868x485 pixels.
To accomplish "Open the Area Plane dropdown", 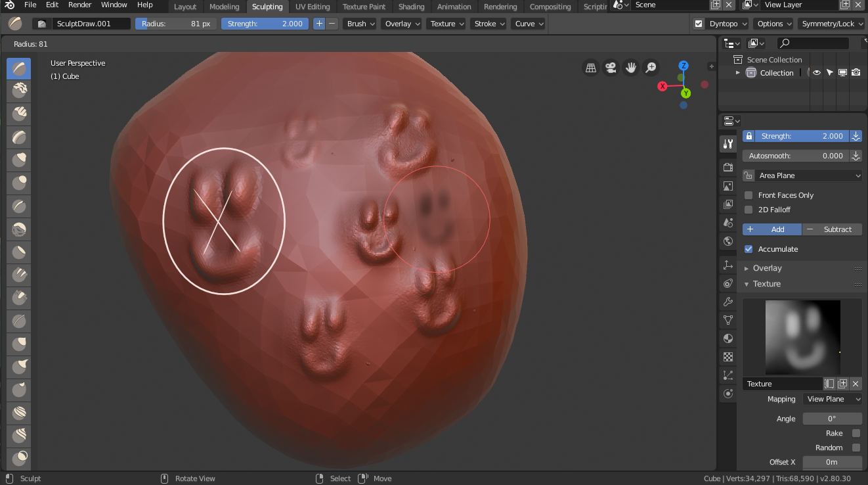I will 802,175.
